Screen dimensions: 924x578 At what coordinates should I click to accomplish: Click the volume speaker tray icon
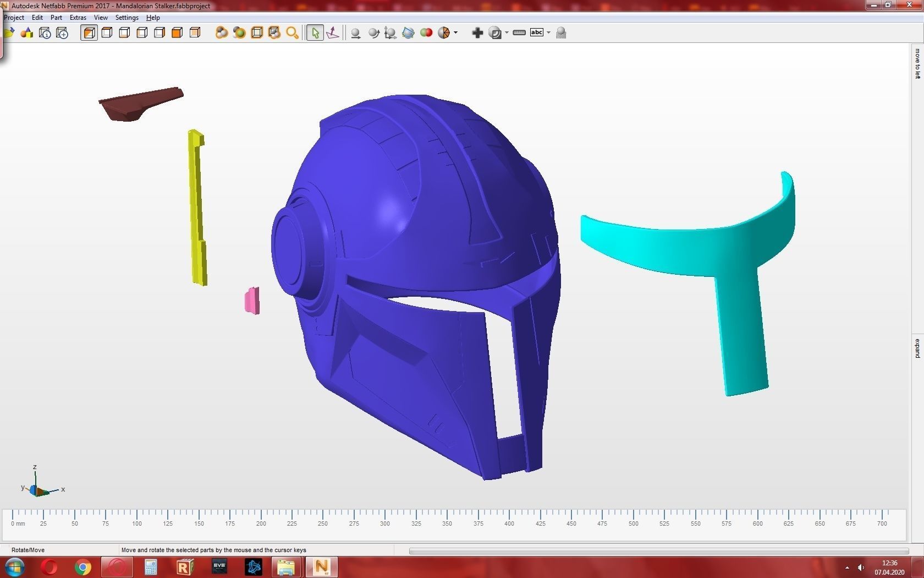pos(861,568)
